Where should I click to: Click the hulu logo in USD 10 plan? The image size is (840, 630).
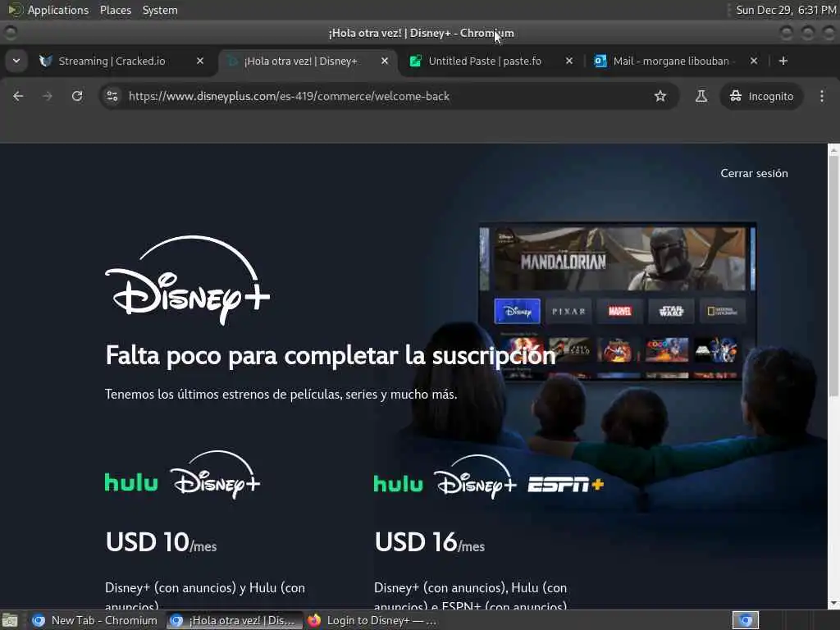pos(131,482)
